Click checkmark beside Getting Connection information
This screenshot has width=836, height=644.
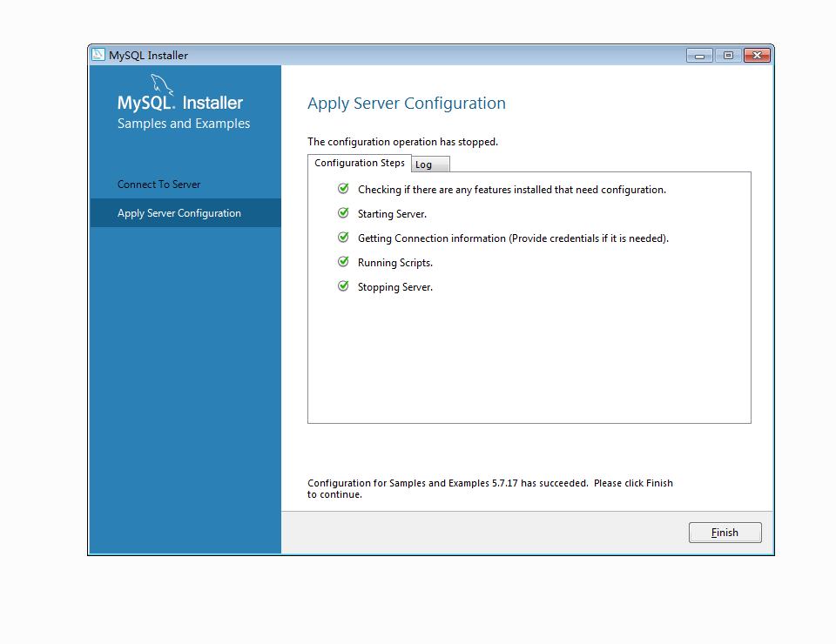tap(343, 237)
